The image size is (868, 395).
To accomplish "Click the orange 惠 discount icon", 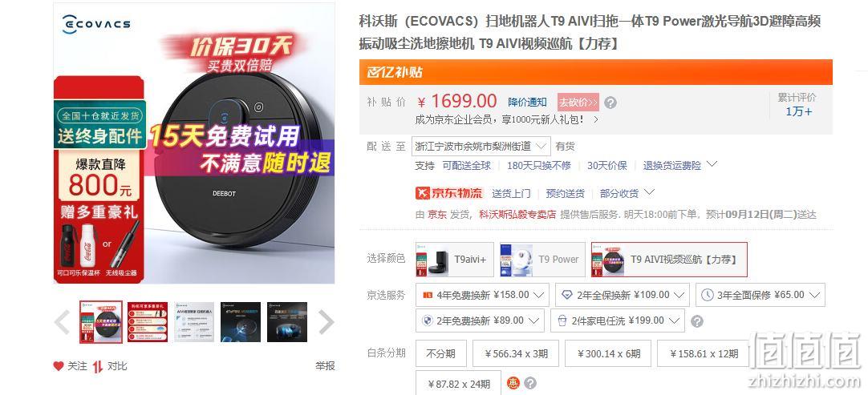I will tap(513, 383).
